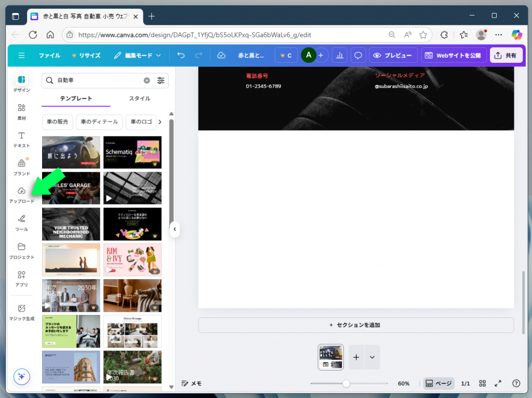Viewport: 532px width, 398px height.
Task: Toggle ページ view mode in the status bar
Action: point(438,383)
